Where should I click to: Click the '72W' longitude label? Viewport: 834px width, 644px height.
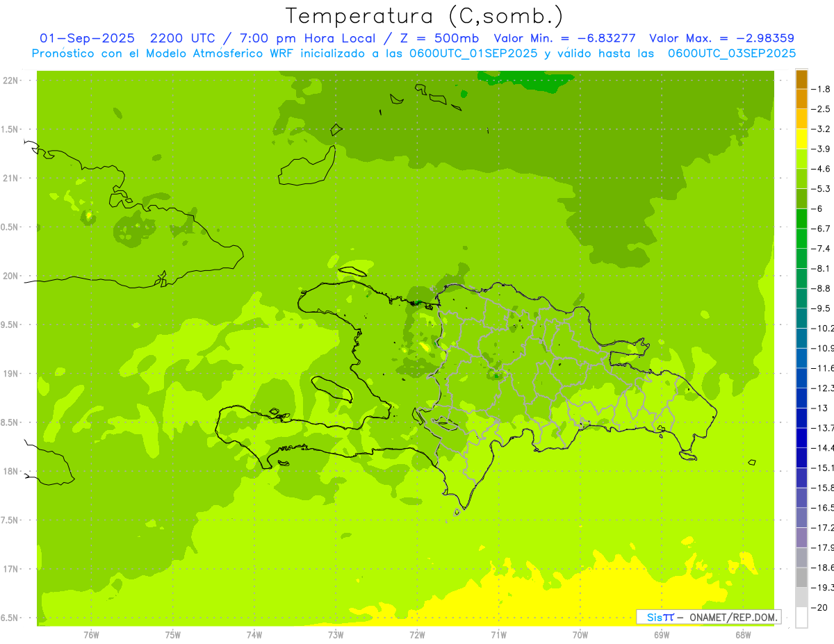click(x=417, y=634)
